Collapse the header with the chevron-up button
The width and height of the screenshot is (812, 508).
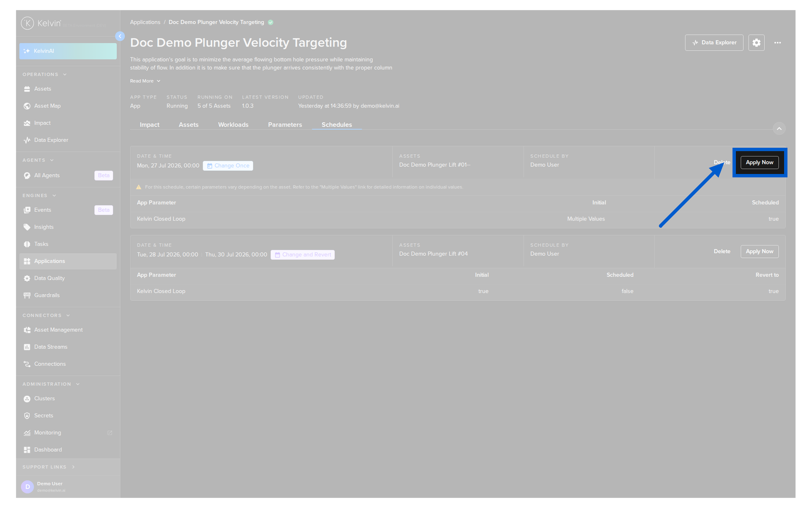click(779, 129)
